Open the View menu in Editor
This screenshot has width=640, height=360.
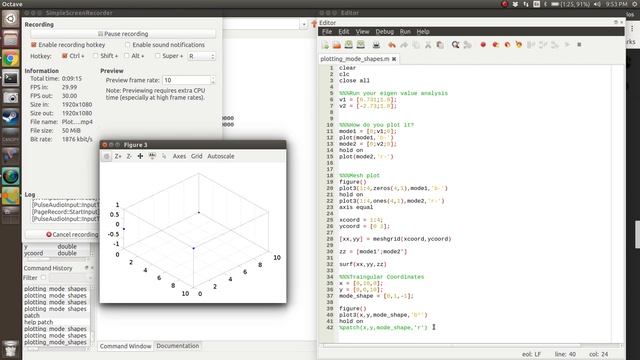(x=362, y=31)
